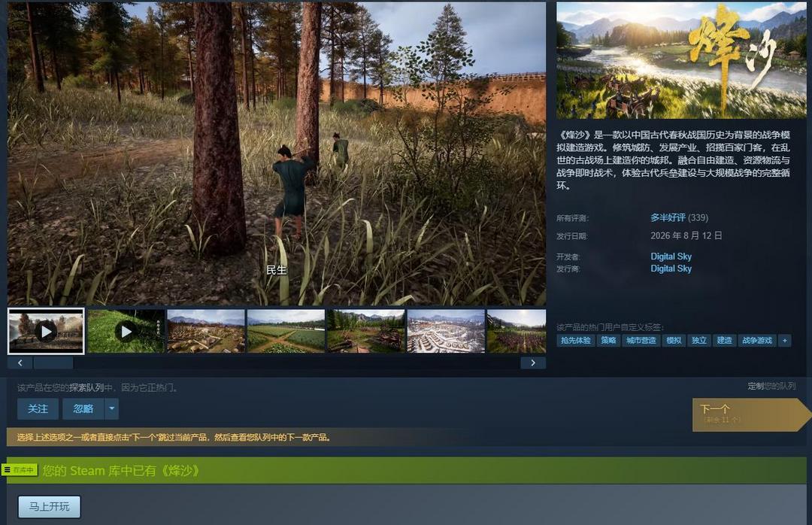Click the right arrow of thumbnail strip
The height and width of the screenshot is (525, 812).
[x=533, y=363]
